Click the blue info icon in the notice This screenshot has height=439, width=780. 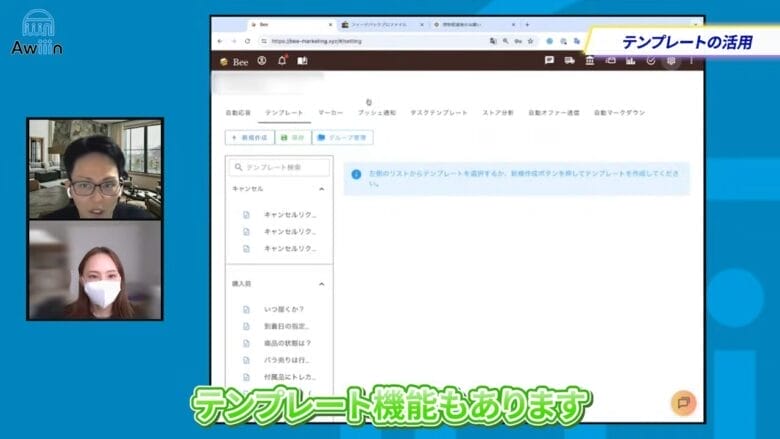(x=356, y=175)
